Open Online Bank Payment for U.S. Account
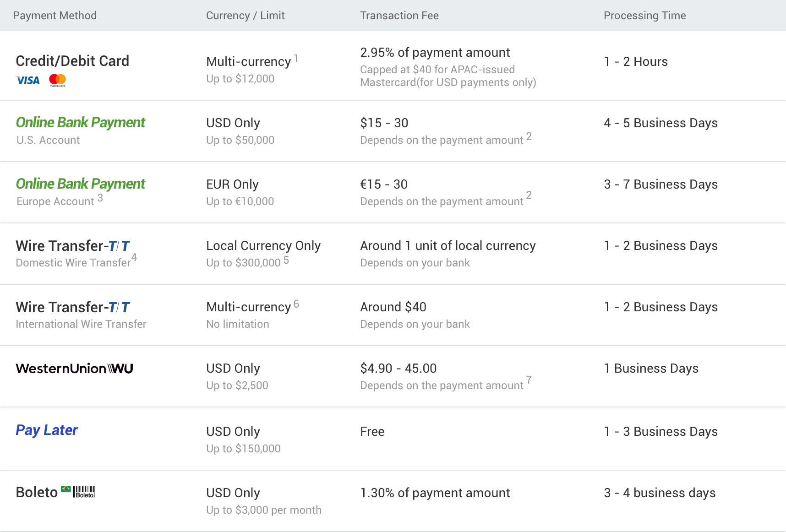 click(x=81, y=123)
